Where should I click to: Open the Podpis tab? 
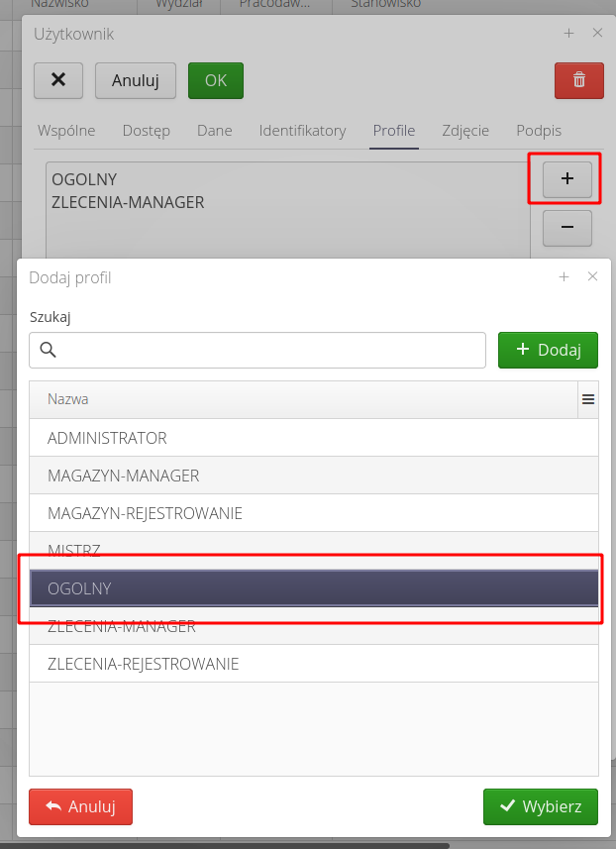[x=538, y=130]
